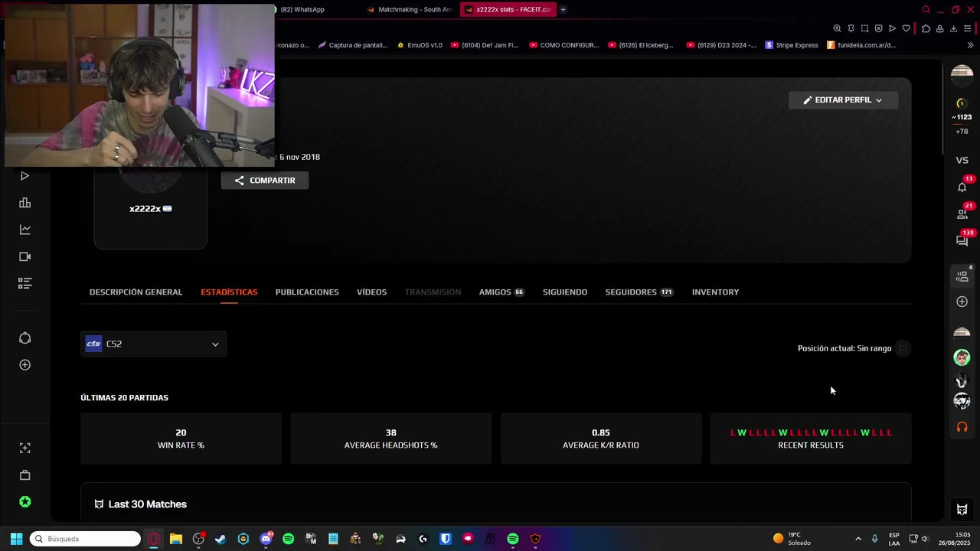This screenshot has height=551, width=980.
Task: Click the green friend avatar in right bar
Action: (x=962, y=357)
